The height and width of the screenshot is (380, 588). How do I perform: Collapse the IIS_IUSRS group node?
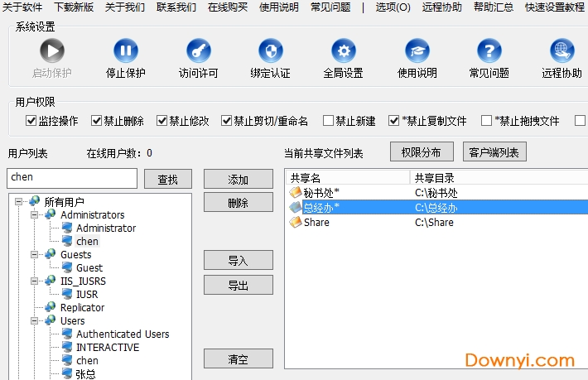click(34, 281)
